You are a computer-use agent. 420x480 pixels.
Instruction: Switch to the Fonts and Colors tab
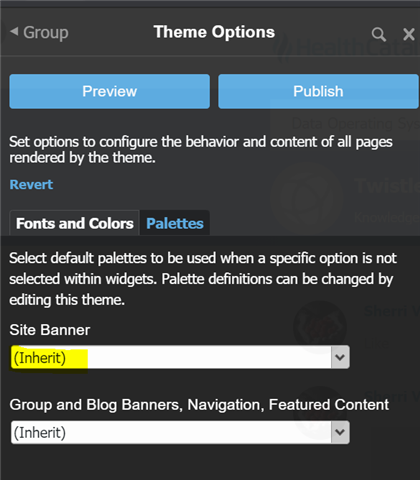[75, 223]
